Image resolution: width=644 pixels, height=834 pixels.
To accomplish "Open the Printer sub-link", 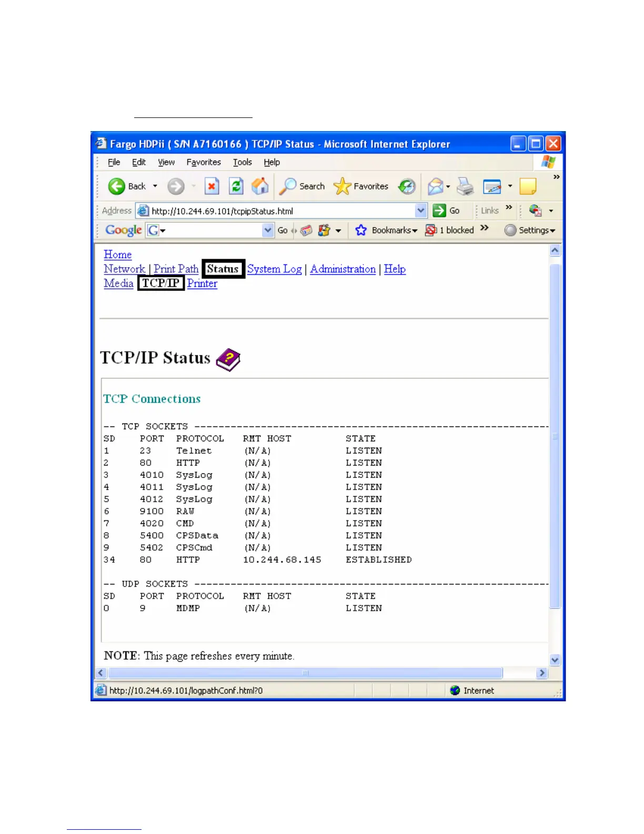I will pyautogui.click(x=202, y=283).
